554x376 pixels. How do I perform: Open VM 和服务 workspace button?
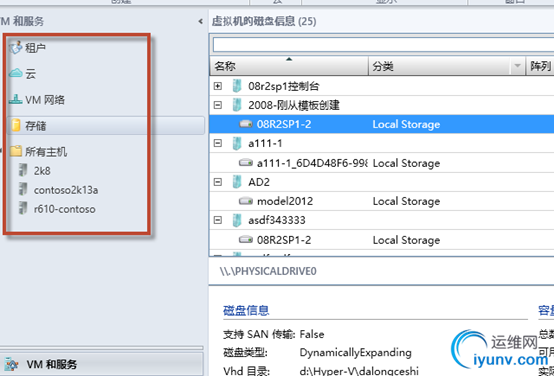point(102,364)
